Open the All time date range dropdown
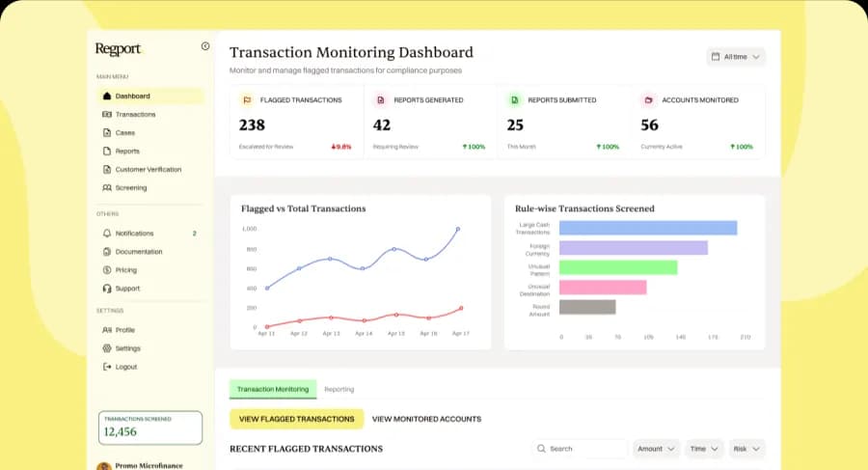The image size is (868, 470). 736,57
